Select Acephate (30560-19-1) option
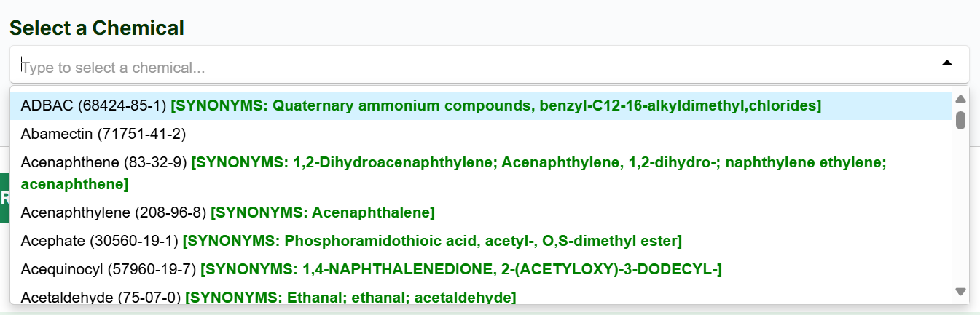Screen dimensions: 980x315 point(100,241)
